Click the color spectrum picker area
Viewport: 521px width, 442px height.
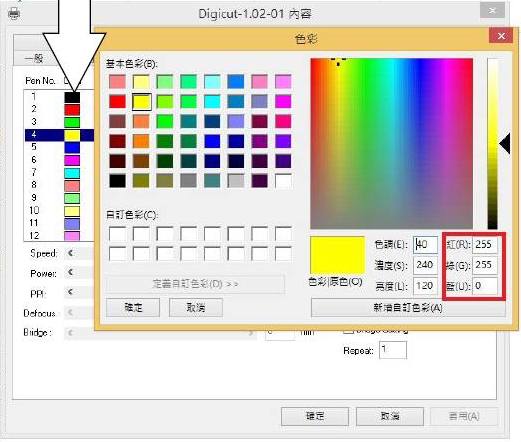point(392,144)
